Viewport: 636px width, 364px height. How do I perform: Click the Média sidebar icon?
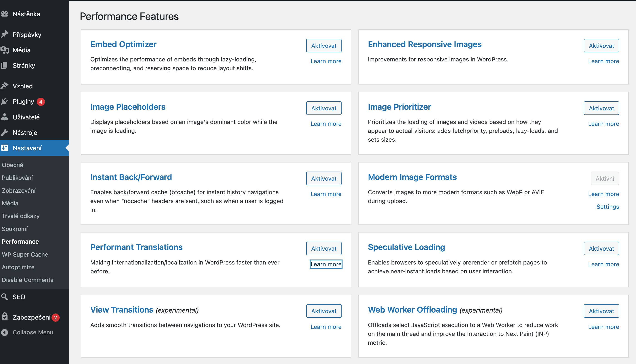5,50
